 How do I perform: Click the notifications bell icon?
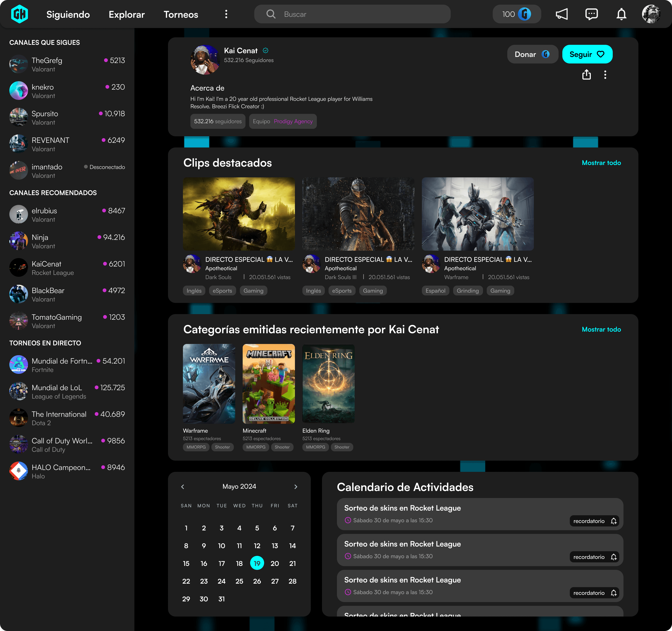pos(621,14)
